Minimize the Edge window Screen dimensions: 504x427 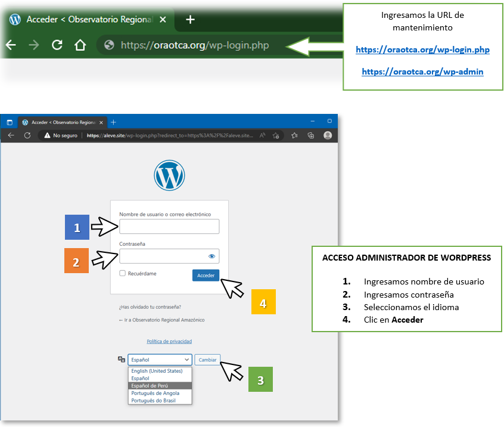(x=312, y=121)
